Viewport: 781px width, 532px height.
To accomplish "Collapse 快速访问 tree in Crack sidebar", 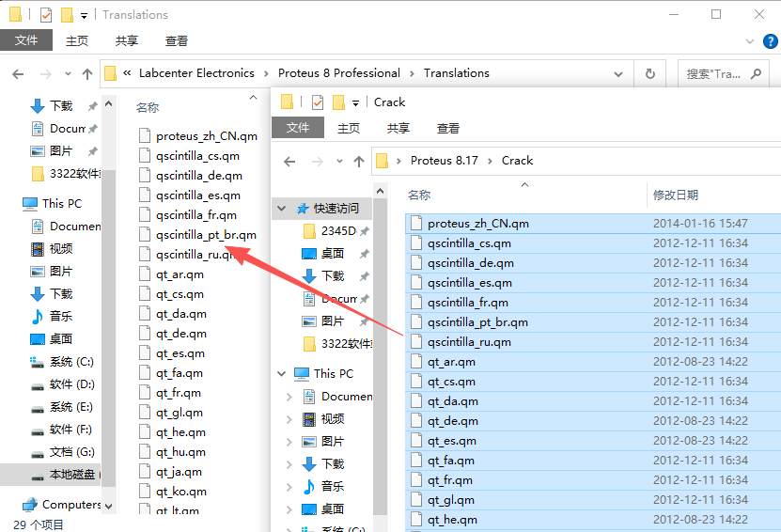I will [281, 209].
